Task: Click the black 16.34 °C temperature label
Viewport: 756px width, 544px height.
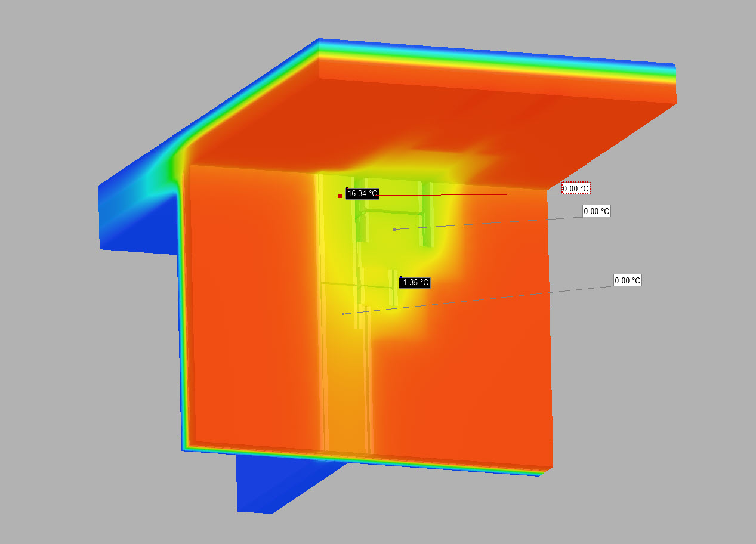Action: pos(362,193)
